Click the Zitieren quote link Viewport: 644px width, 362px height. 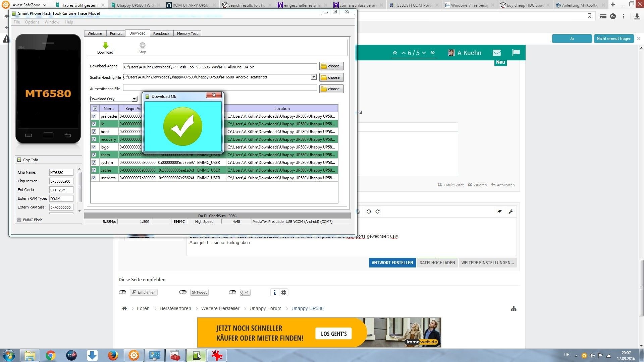tap(477, 185)
